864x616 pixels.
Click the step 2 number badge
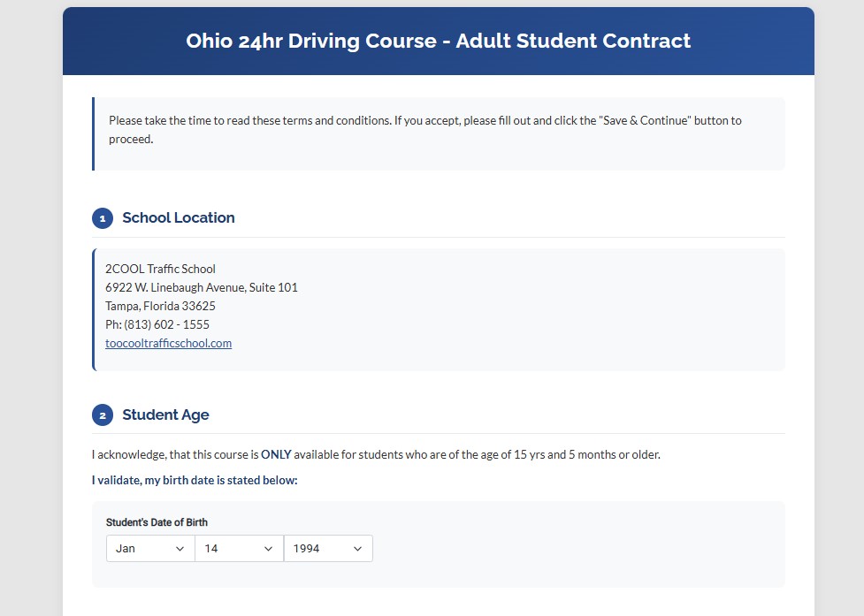pos(103,415)
